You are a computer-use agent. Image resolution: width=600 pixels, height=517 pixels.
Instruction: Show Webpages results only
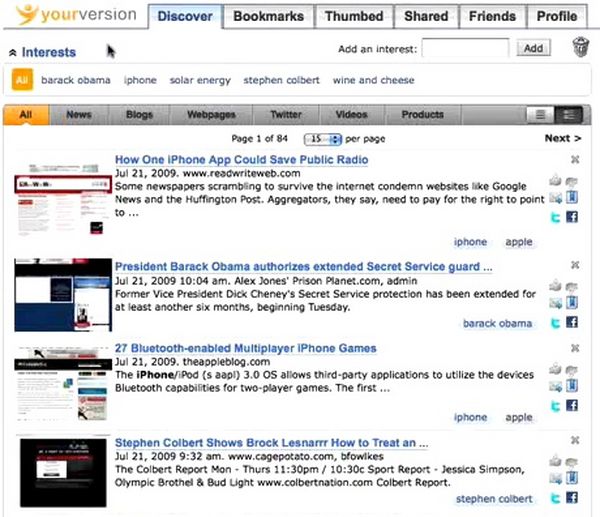coord(211,114)
